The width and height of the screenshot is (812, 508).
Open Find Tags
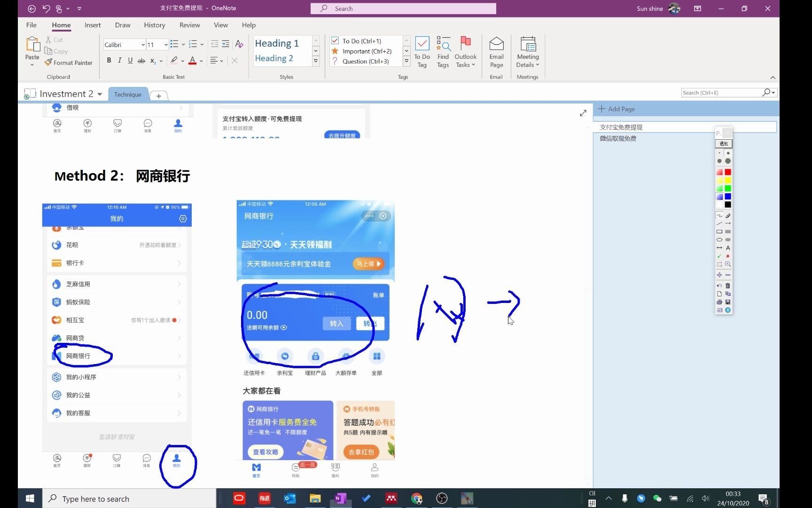pyautogui.click(x=443, y=52)
